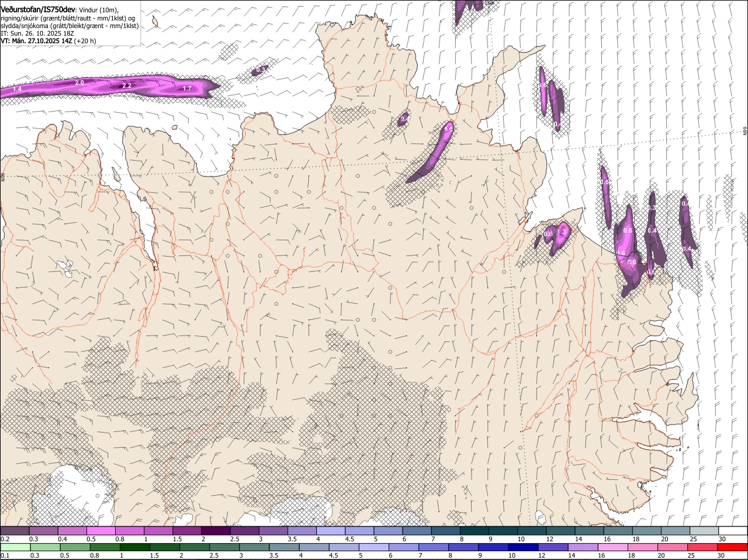748x560 pixels.
Task: Click the 1.4 precipitation value at the map edge
Action: [17, 89]
